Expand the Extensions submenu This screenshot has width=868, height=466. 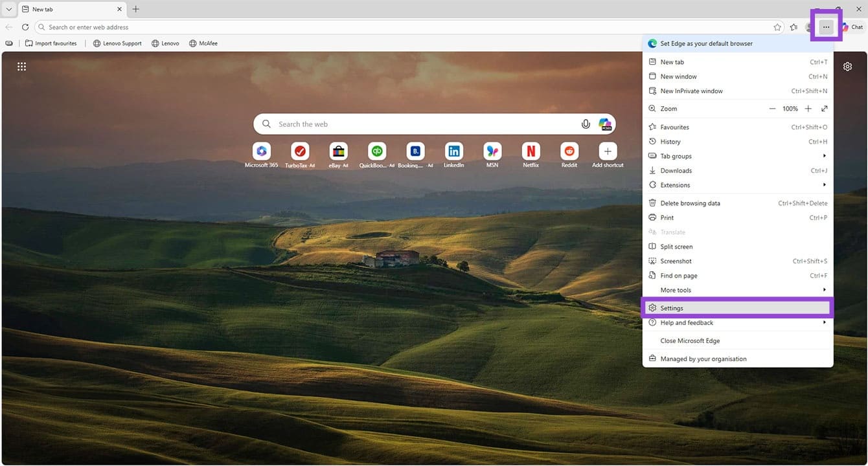pos(677,184)
